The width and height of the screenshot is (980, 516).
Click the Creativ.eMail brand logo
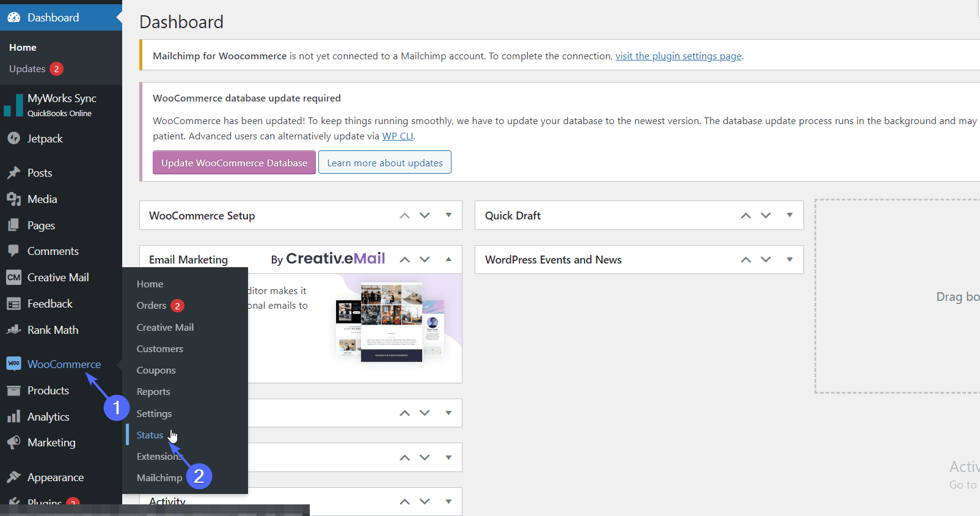click(x=335, y=259)
